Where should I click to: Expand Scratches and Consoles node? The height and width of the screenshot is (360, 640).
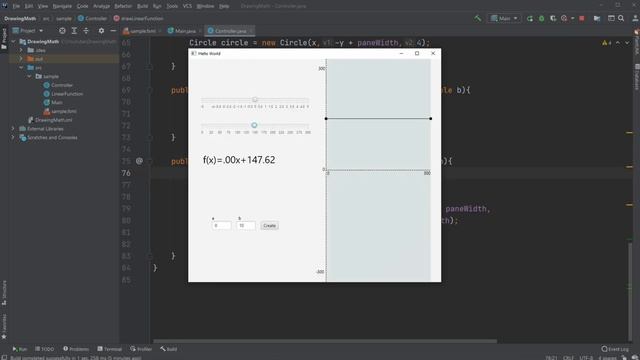tap(13, 138)
